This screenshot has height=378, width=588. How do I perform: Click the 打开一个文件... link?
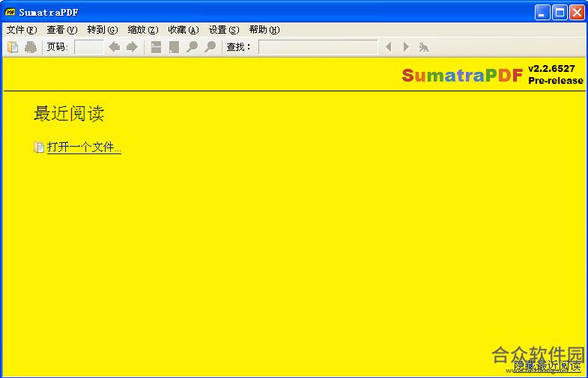[x=84, y=147]
